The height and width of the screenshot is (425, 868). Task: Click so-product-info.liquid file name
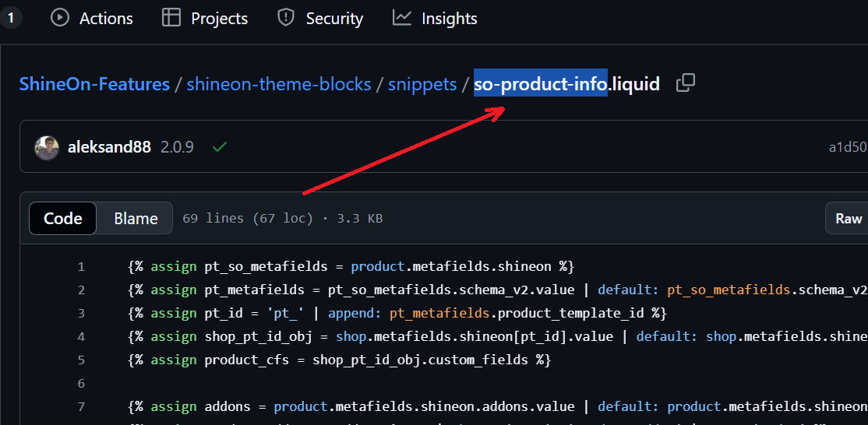click(x=567, y=84)
